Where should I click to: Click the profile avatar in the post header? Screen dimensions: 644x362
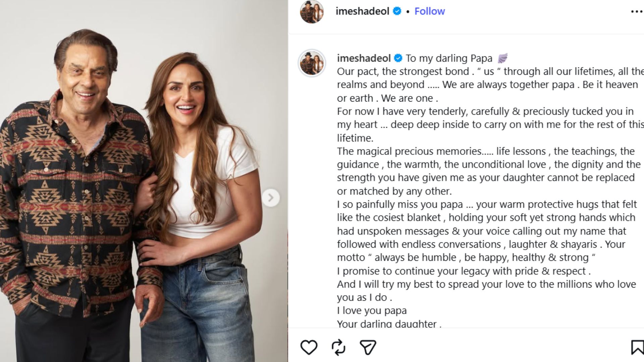point(312,11)
